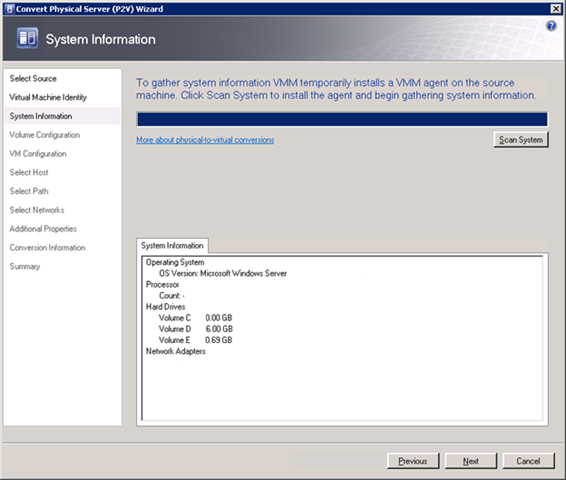566x480 pixels.
Task: Select the Count row
Action: pos(172,296)
